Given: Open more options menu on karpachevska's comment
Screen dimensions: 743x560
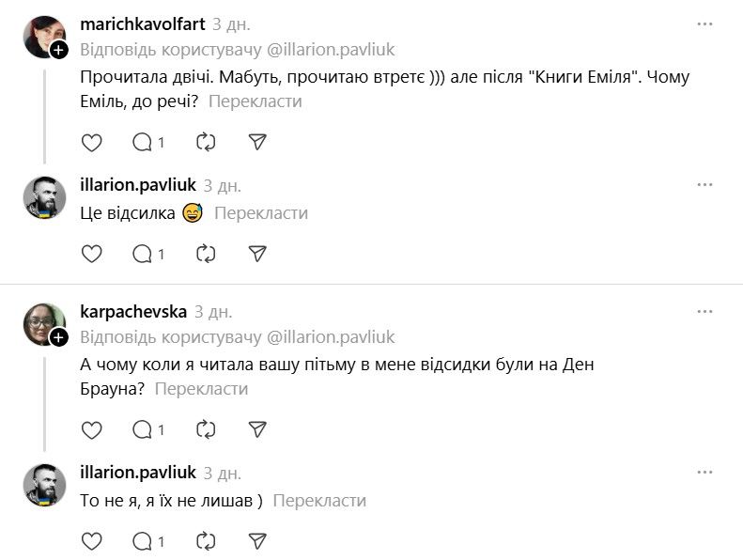Looking at the screenshot, I should (x=704, y=311).
